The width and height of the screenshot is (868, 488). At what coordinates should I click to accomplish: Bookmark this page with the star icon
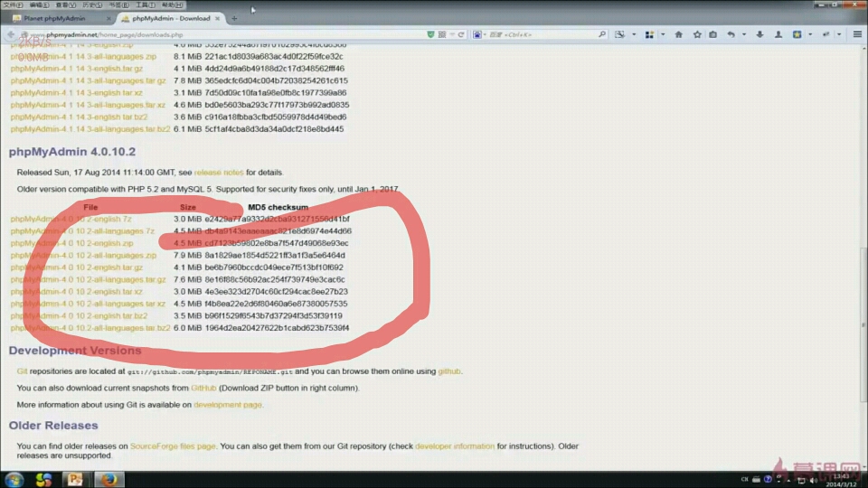tap(697, 34)
